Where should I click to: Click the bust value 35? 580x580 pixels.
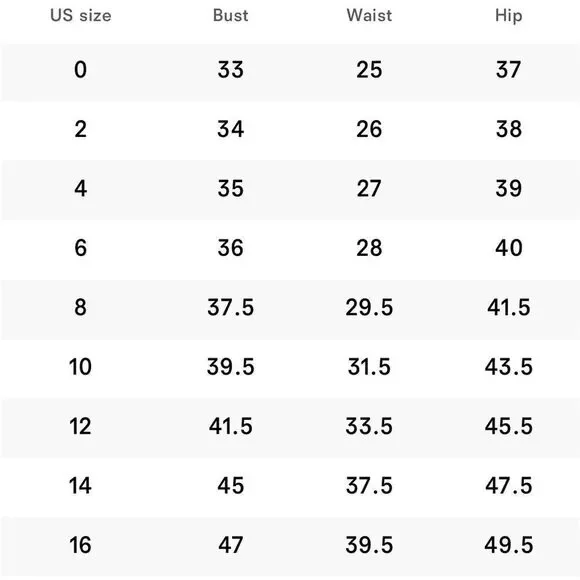(x=230, y=188)
